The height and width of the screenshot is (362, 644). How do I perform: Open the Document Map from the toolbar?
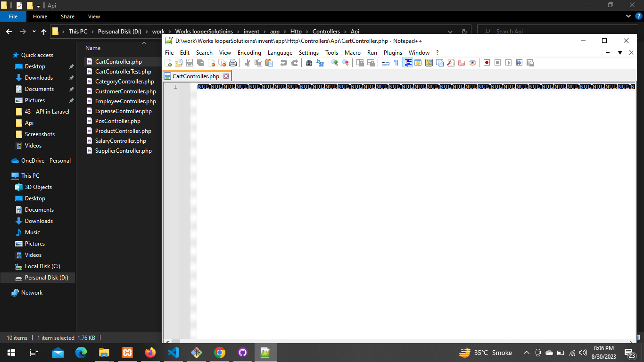pos(429,62)
